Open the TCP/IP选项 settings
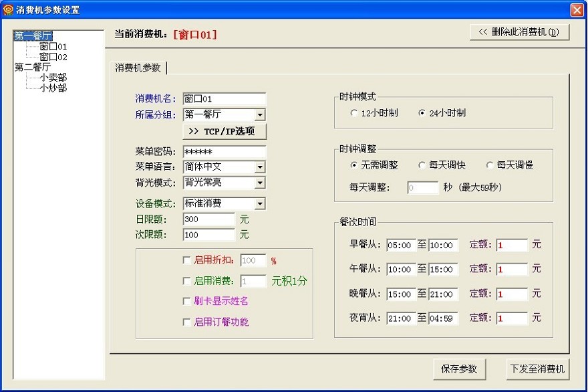The height and width of the screenshot is (392, 588). (224, 131)
